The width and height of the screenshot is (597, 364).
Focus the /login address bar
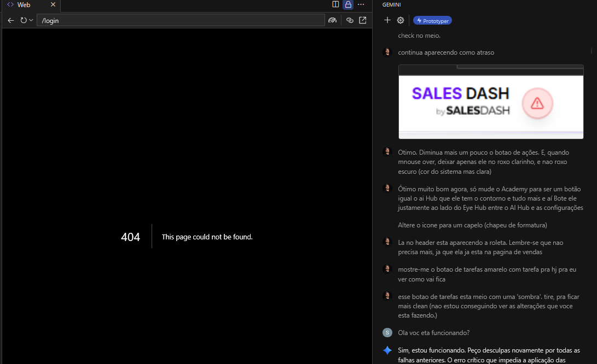click(x=181, y=21)
